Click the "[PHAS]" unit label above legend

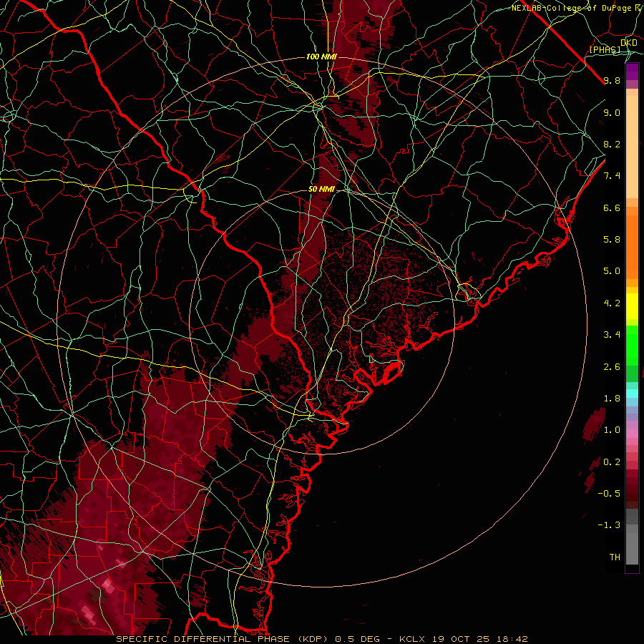tap(605, 49)
